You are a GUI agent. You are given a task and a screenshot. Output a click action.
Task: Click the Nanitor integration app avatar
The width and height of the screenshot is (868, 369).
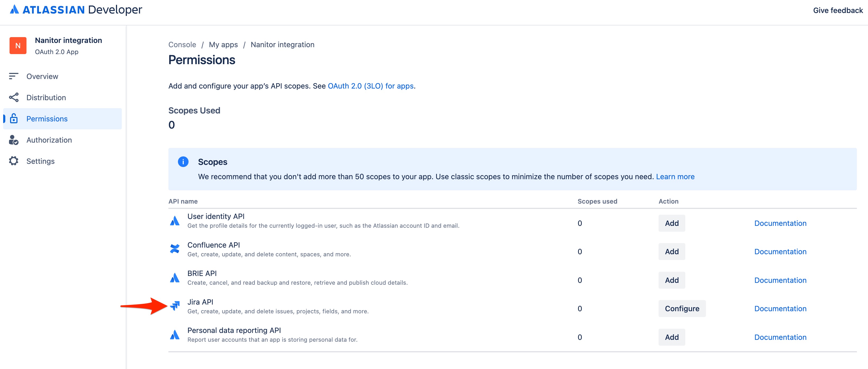pyautogui.click(x=18, y=46)
